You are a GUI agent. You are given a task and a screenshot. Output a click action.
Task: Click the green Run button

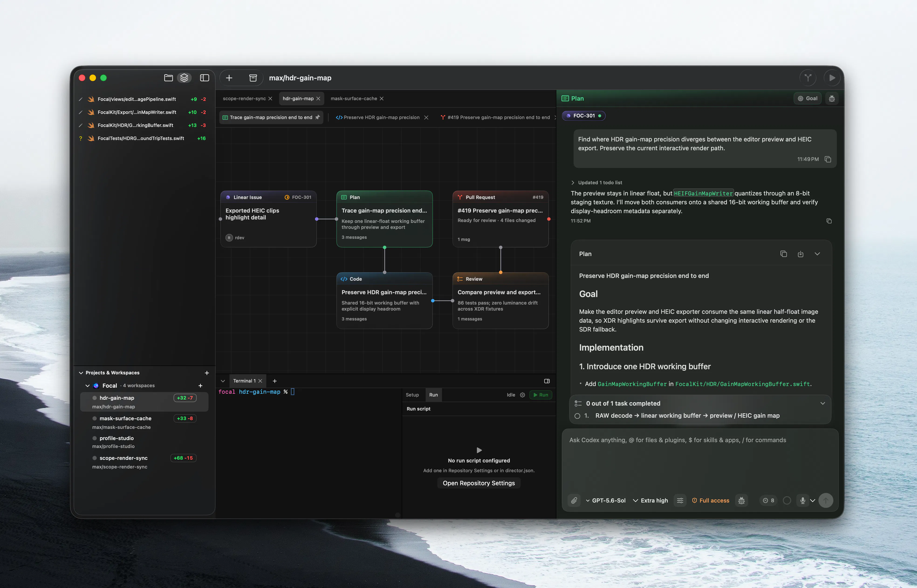[541, 395]
